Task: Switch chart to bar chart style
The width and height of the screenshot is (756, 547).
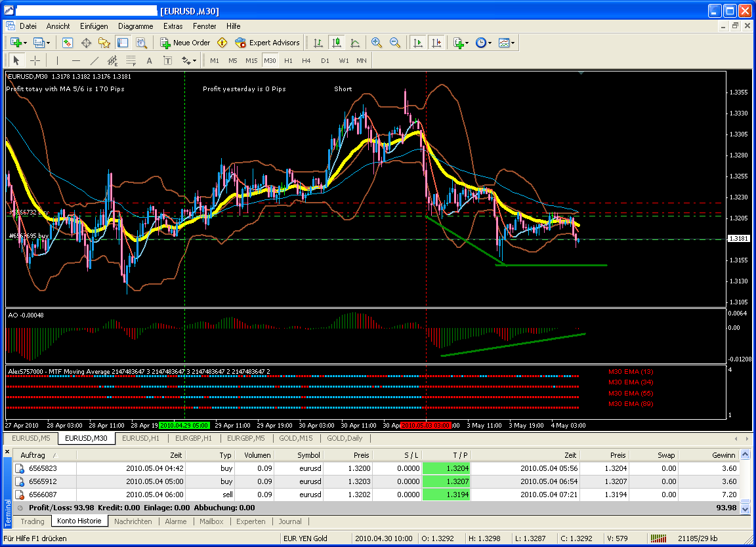Action: (319, 43)
